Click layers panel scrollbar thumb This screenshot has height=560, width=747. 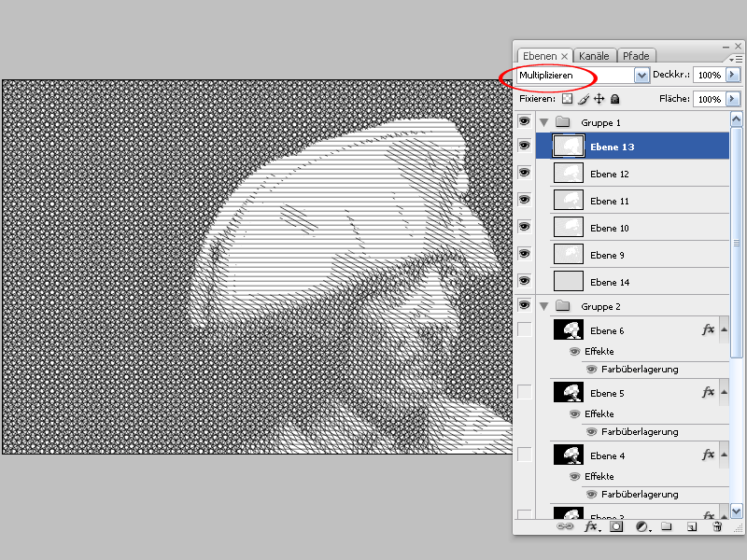[736, 242]
